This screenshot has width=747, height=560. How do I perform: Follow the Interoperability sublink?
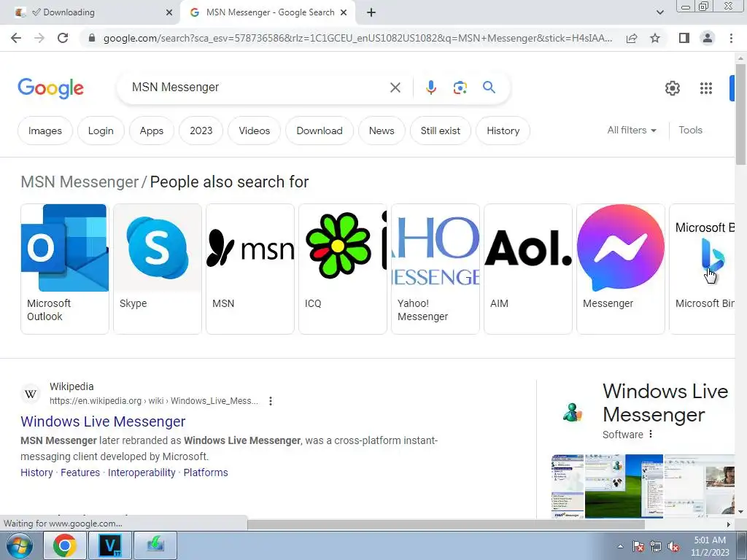142,472
